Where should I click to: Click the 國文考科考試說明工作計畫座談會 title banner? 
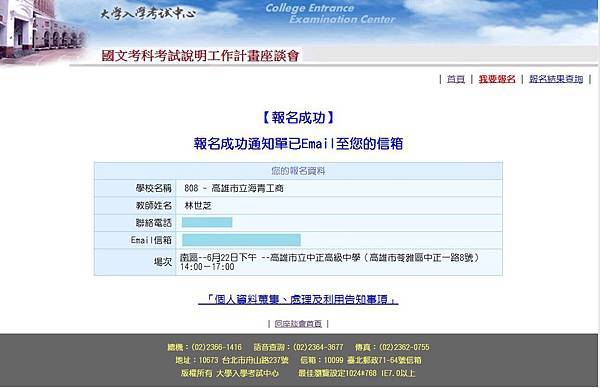(x=200, y=56)
